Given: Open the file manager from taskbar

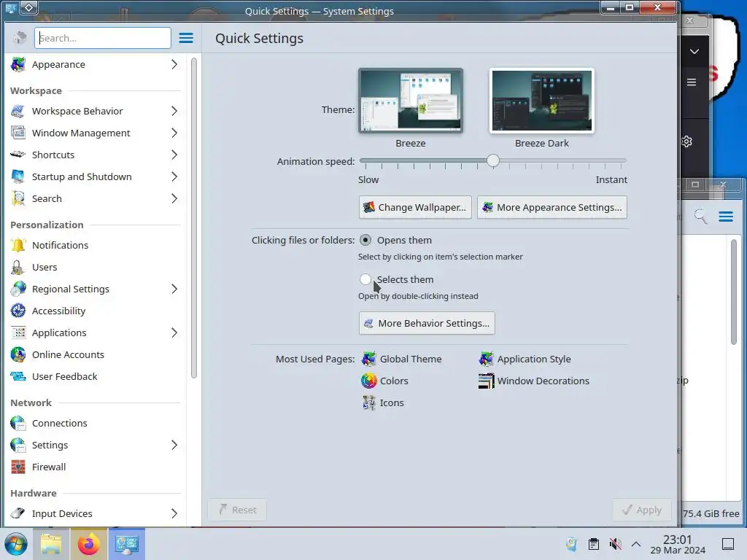Looking at the screenshot, I should (x=52, y=544).
